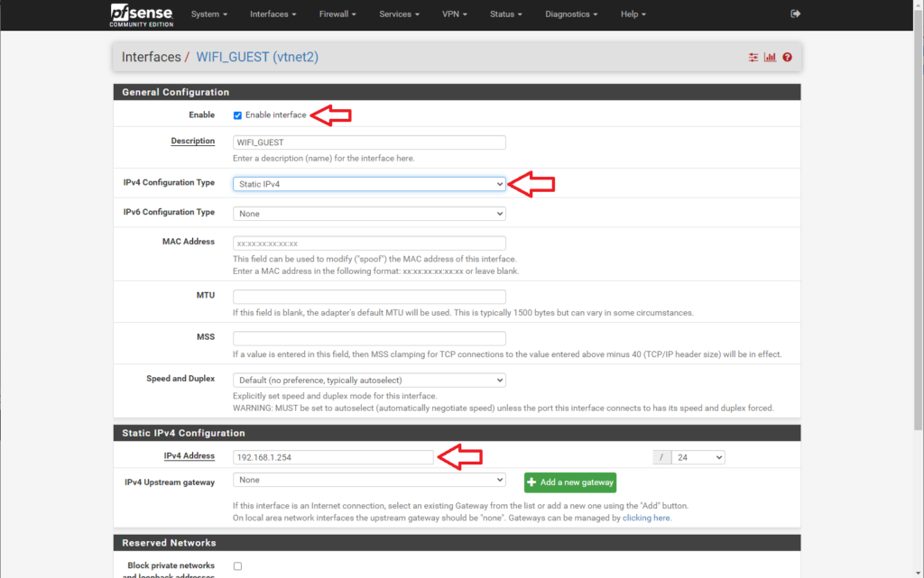The image size is (924, 578).
Task: Click the page vertical scrollbar
Action: point(918,218)
